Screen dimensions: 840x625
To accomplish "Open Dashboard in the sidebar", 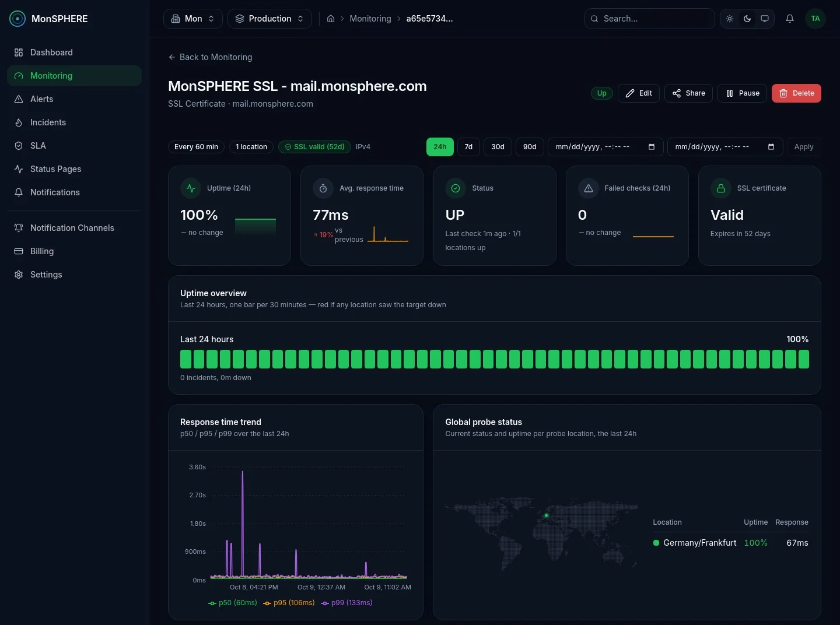I will (x=74, y=52).
